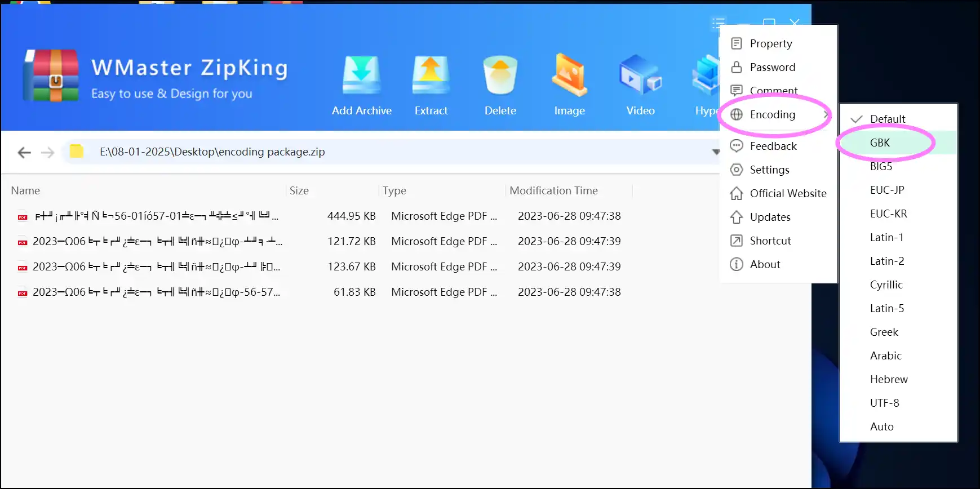The height and width of the screenshot is (489, 980).
Task: Open the Comment menu entry
Action: [778, 90]
